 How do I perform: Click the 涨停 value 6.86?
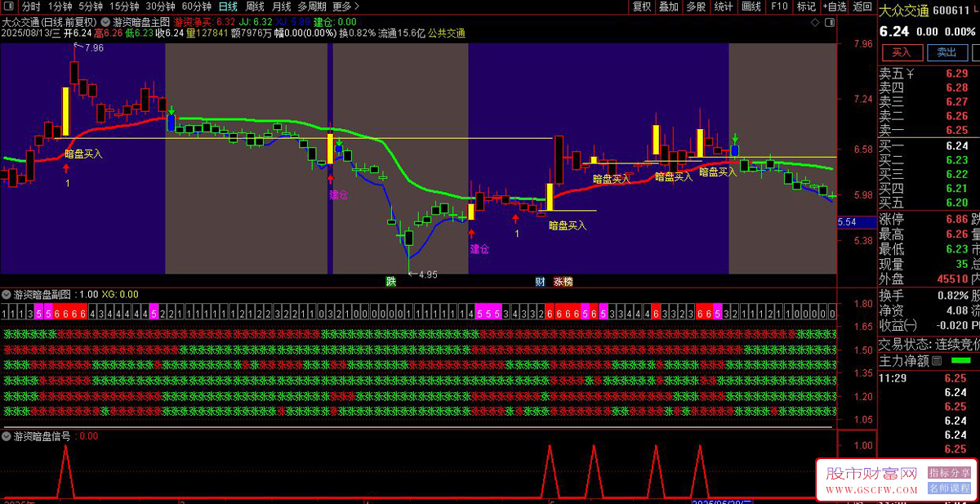[956, 219]
